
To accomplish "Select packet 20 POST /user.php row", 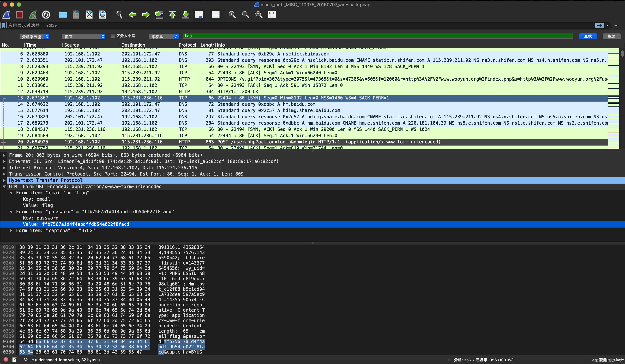I will [304, 142].
